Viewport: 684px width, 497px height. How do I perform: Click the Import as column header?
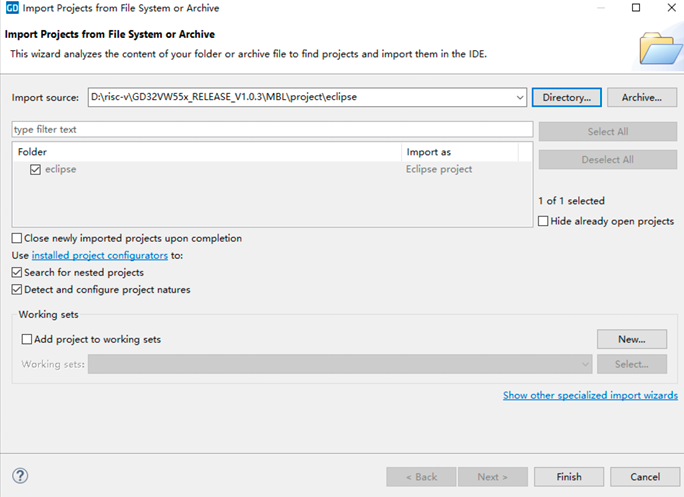[x=460, y=152]
